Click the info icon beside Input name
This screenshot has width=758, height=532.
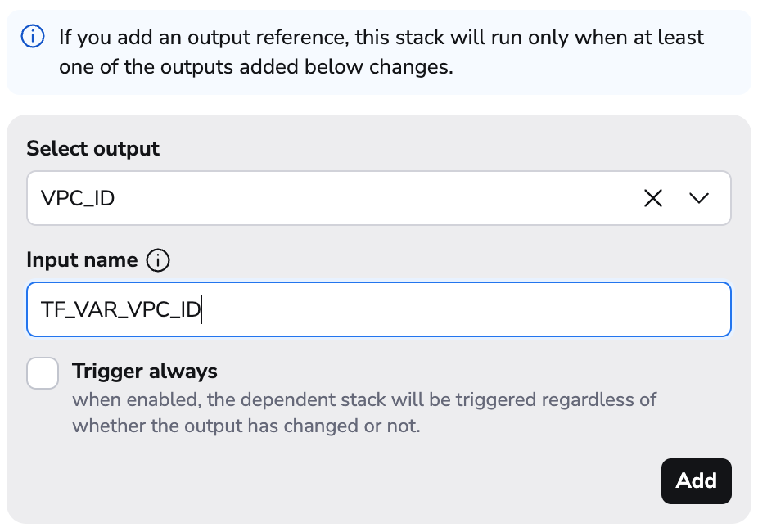[156, 259]
